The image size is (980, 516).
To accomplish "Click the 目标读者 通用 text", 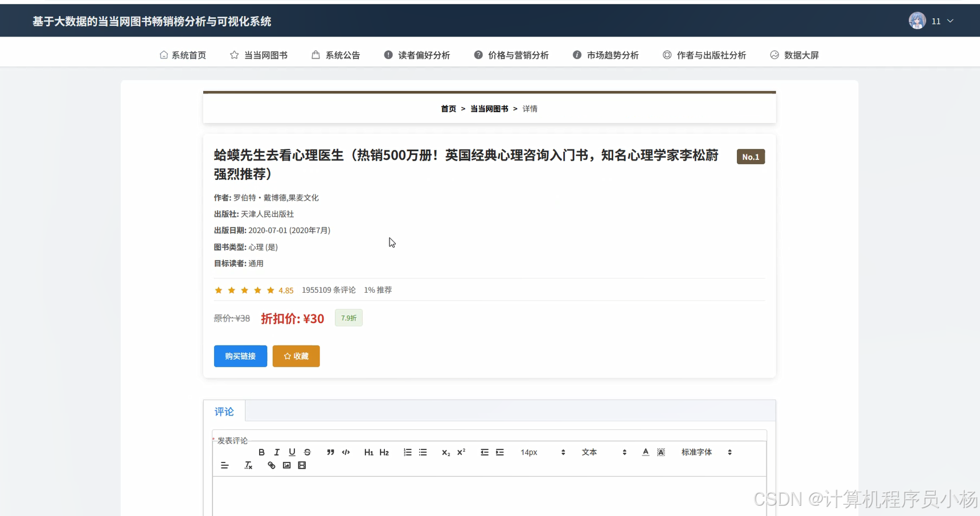I will [x=239, y=263].
